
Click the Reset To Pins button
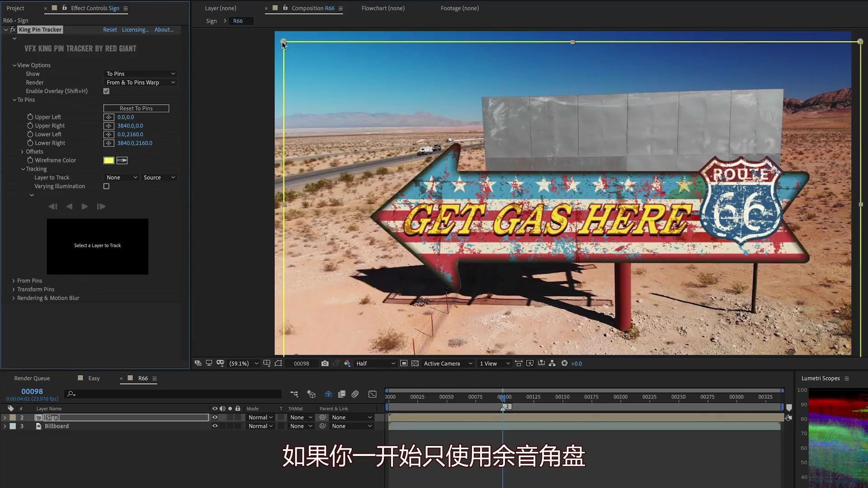[x=136, y=108]
